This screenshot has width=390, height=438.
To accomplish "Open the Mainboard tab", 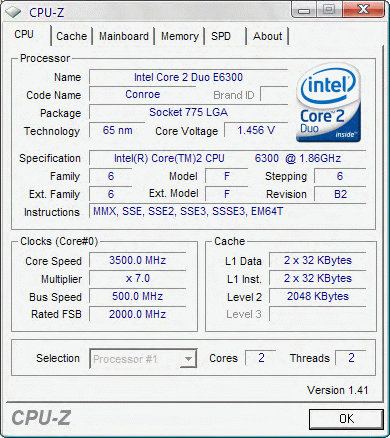I will [x=124, y=36].
